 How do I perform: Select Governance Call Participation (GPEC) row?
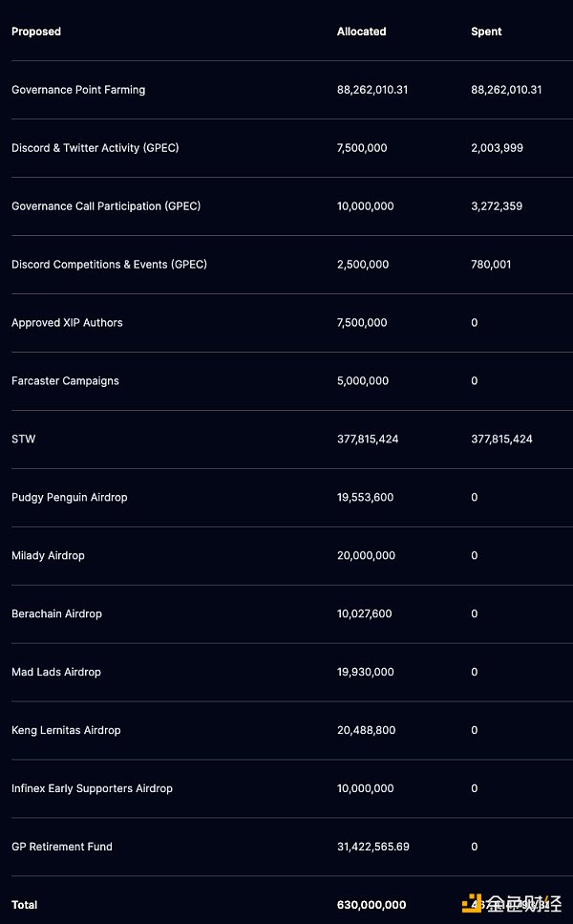[106, 206]
